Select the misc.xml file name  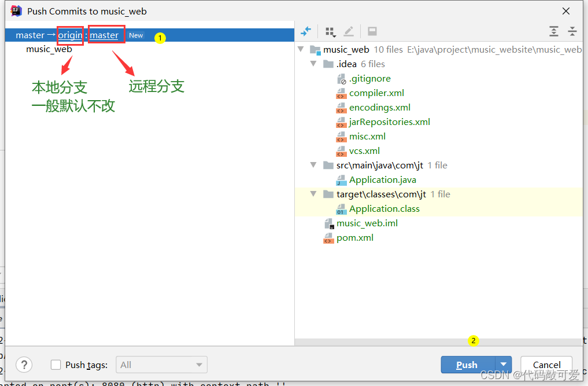(x=368, y=137)
